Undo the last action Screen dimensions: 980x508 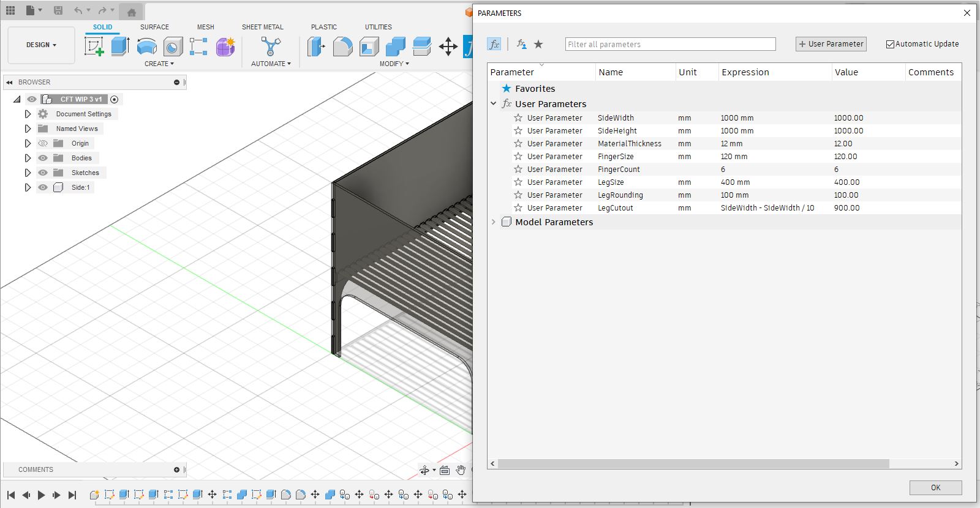(x=78, y=10)
